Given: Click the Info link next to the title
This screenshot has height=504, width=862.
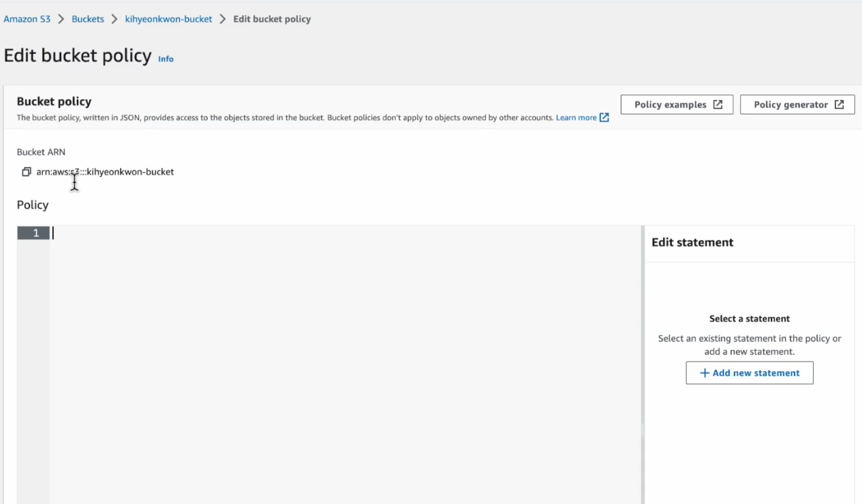Looking at the screenshot, I should coord(166,59).
